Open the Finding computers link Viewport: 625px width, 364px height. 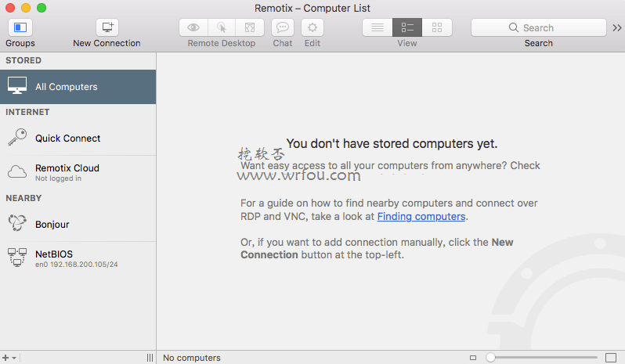tap(421, 216)
